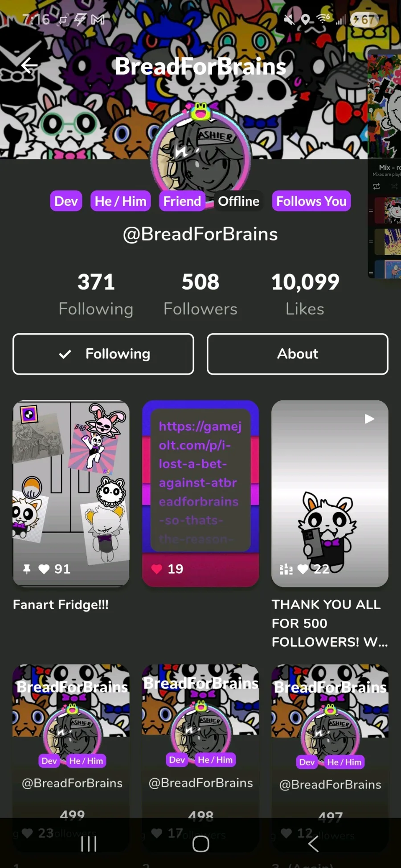The width and height of the screenshot is (401, 868).
Task: Open the 508 Followers list
Action: pos(200,294)
